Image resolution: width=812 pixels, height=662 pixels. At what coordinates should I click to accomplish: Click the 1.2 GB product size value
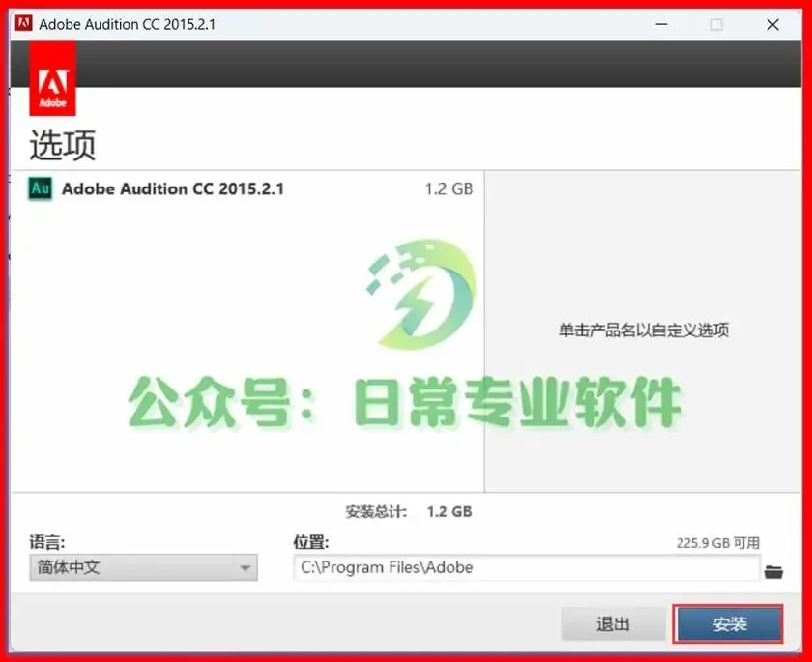[449, 188]
